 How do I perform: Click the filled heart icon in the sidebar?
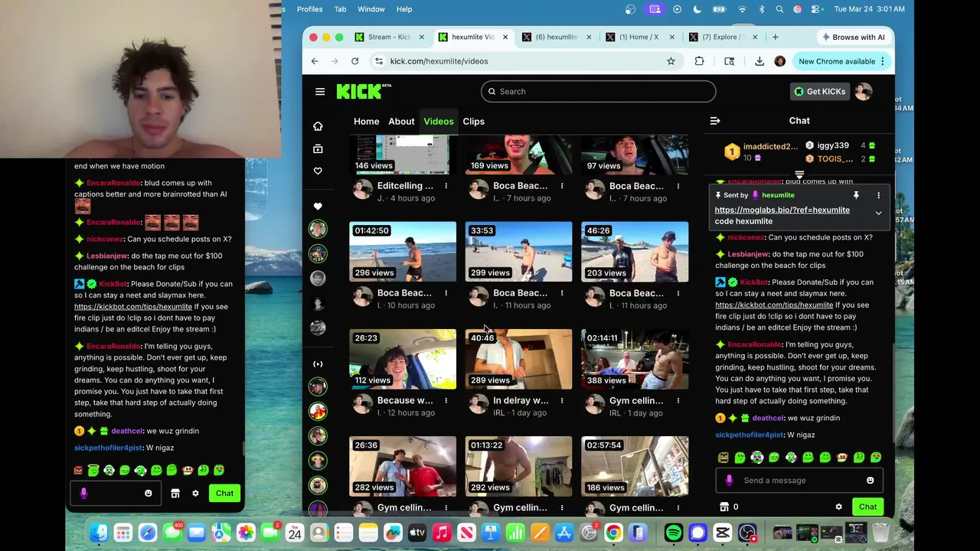318,207
